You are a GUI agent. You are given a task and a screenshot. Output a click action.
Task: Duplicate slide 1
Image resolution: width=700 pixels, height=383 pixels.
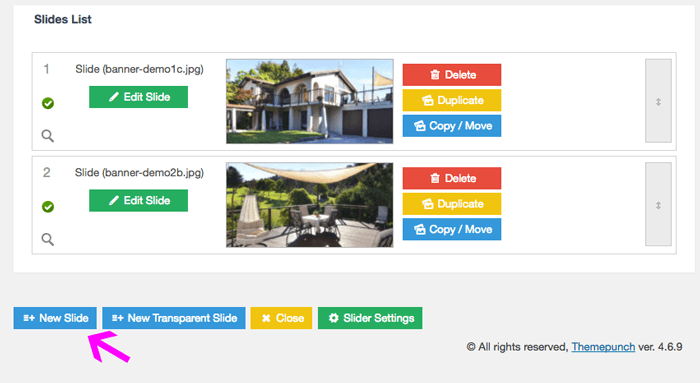(x=452, y=100)
